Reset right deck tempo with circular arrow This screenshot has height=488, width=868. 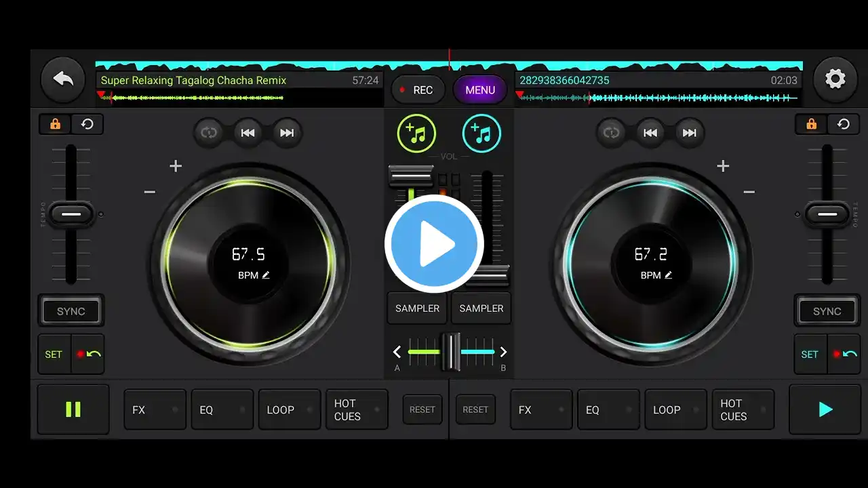click(844, 124)
